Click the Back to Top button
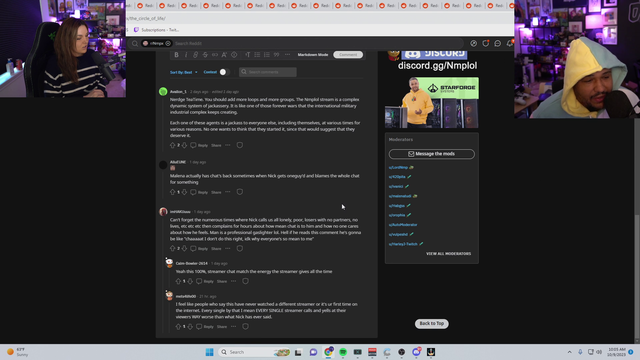Screen dimensions: 640x360 (x=431, y=324)
